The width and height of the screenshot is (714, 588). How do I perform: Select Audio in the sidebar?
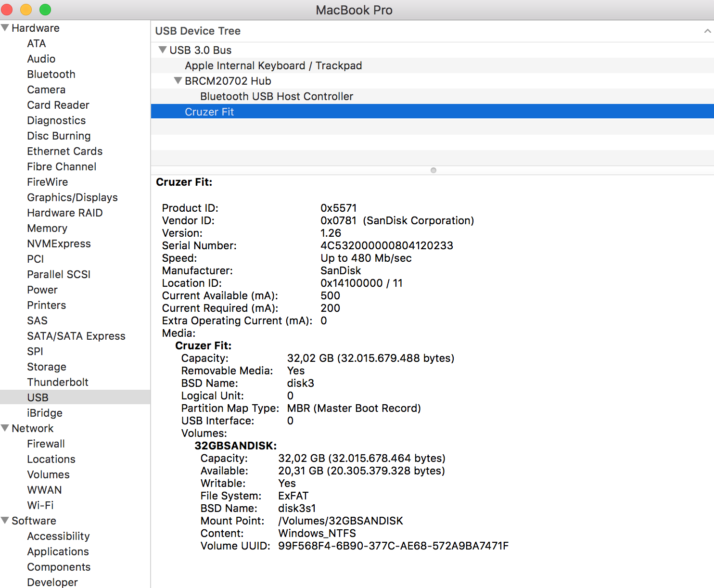pyautogui.click(x=41, y=59)
